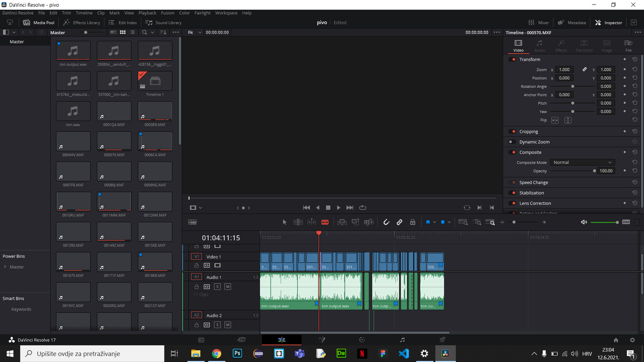The image size is (644, 362).
Task: Click the Play forward button
Action: click(x=339, y=208)
